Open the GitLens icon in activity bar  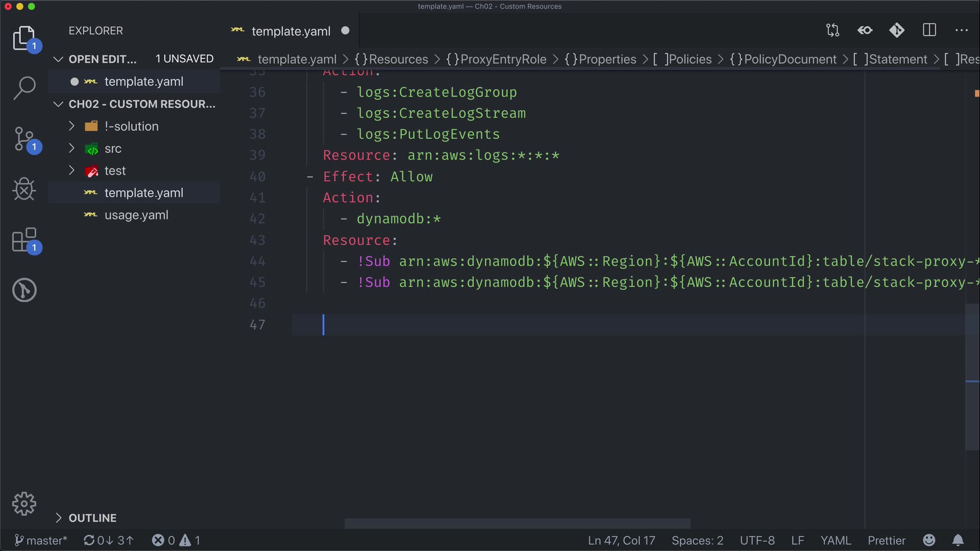pyautogui.click(x=24, y=290)
